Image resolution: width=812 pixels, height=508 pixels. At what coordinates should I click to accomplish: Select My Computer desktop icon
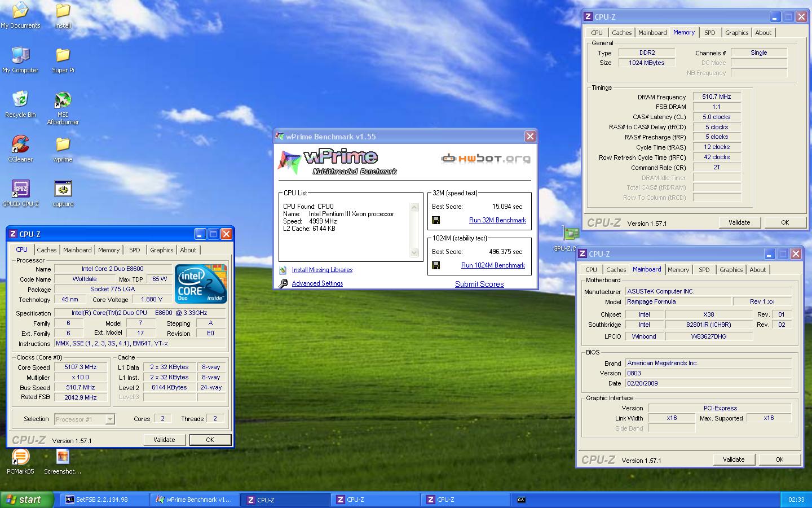click(20, 60)
